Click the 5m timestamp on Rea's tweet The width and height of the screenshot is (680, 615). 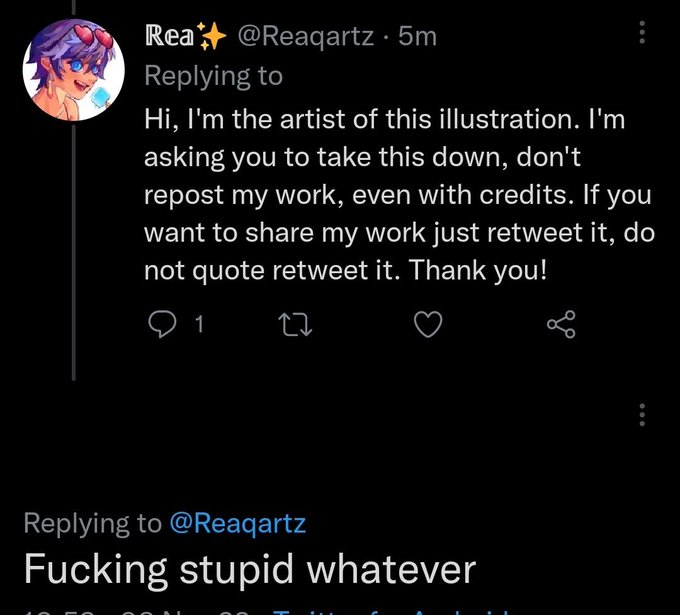coord(417,36)
